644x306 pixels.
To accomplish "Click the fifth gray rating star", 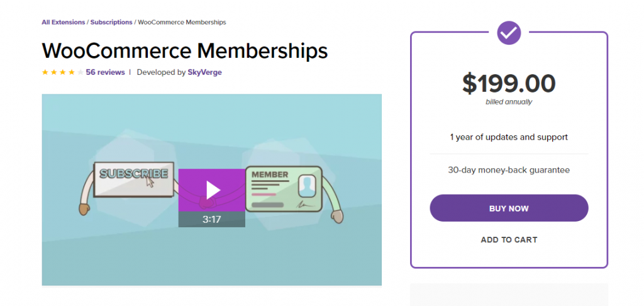I will point(80,72).
